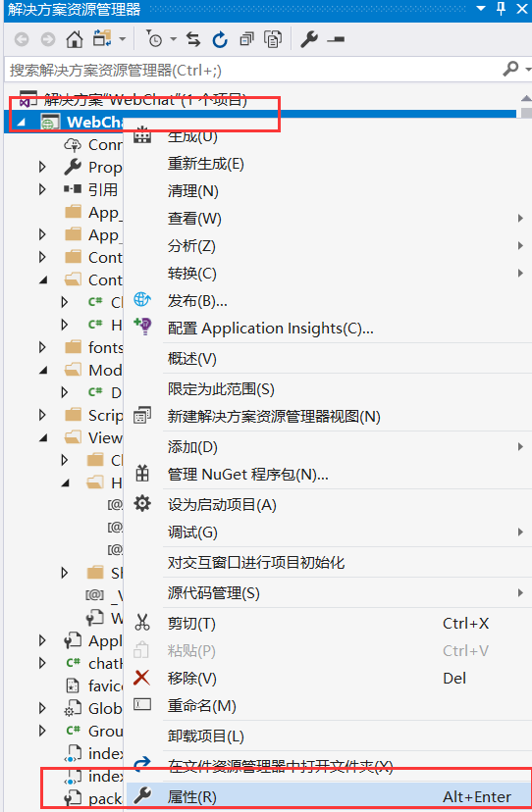Click the Collapse All icon
The width and height of the screenshot is (532, 812).
coord(246,39)
